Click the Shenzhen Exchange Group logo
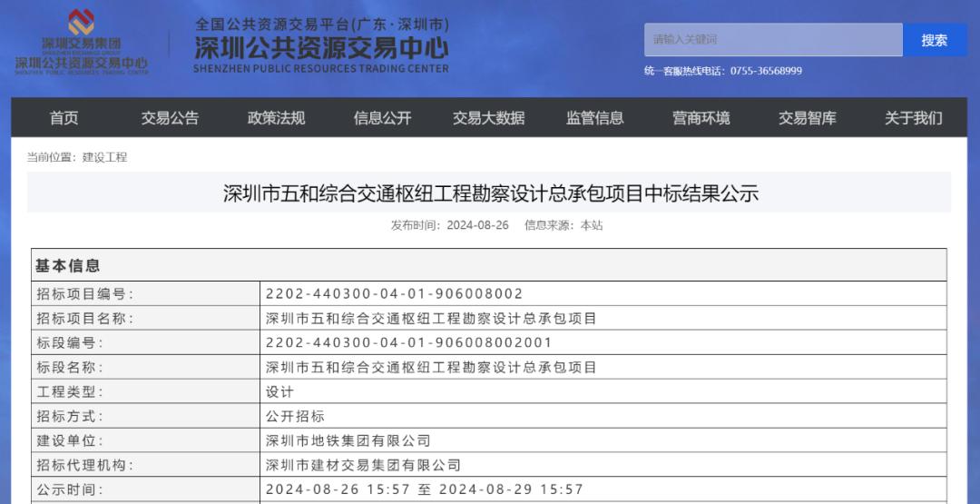980x504 pixels. (x=82, y=41)
